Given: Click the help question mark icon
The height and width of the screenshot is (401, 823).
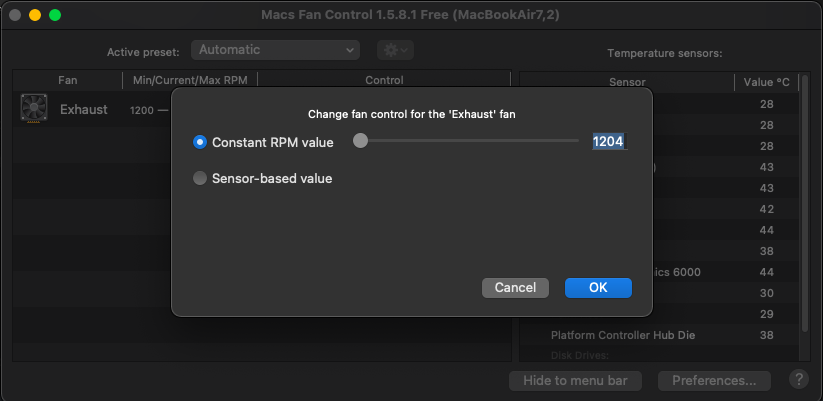Looking at the screenshot, I should (x=798, y=380).
